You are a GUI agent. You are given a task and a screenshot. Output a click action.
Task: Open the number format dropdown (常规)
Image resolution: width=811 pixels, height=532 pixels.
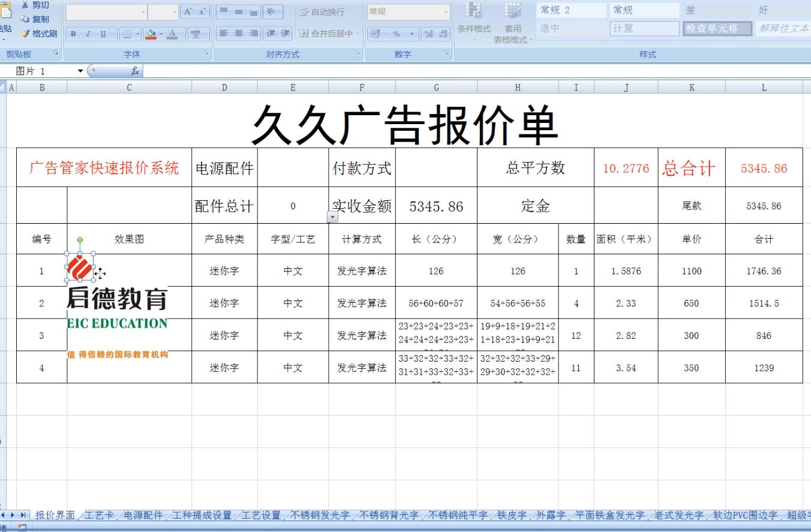(x=446, y=12)
